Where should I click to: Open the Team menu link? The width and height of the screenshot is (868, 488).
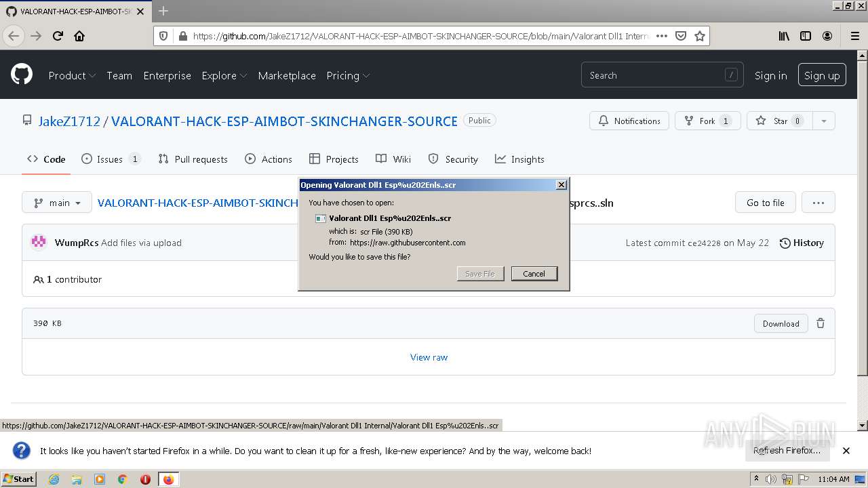119,75
